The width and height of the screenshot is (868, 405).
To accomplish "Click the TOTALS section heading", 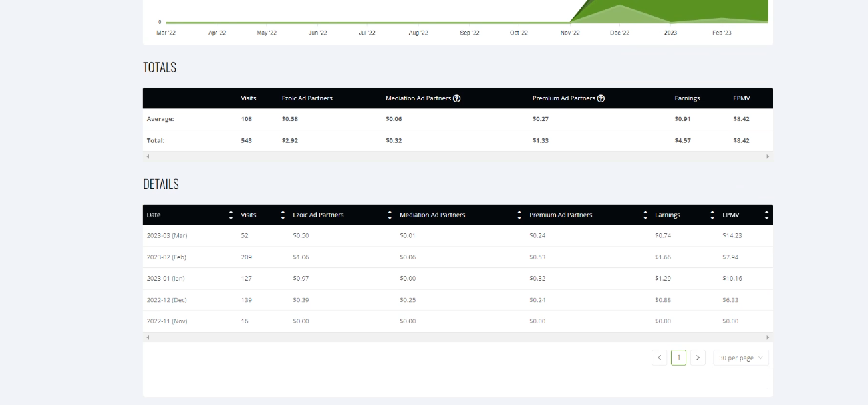I will (x=160, y=67).
